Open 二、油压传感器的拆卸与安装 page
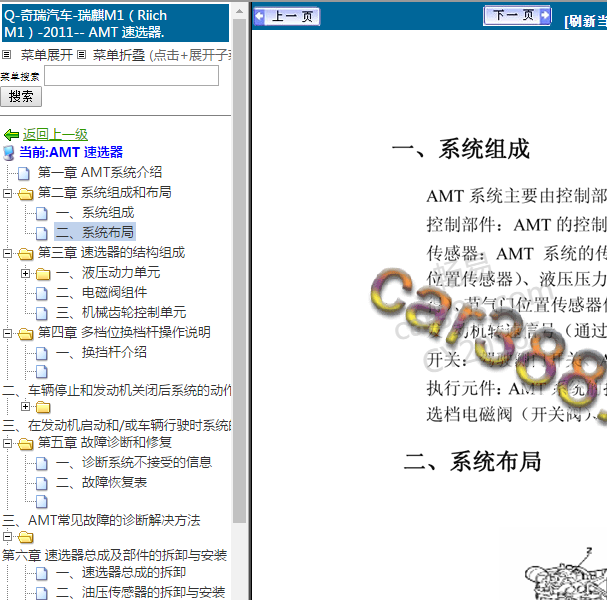 (x=141, y=592)
